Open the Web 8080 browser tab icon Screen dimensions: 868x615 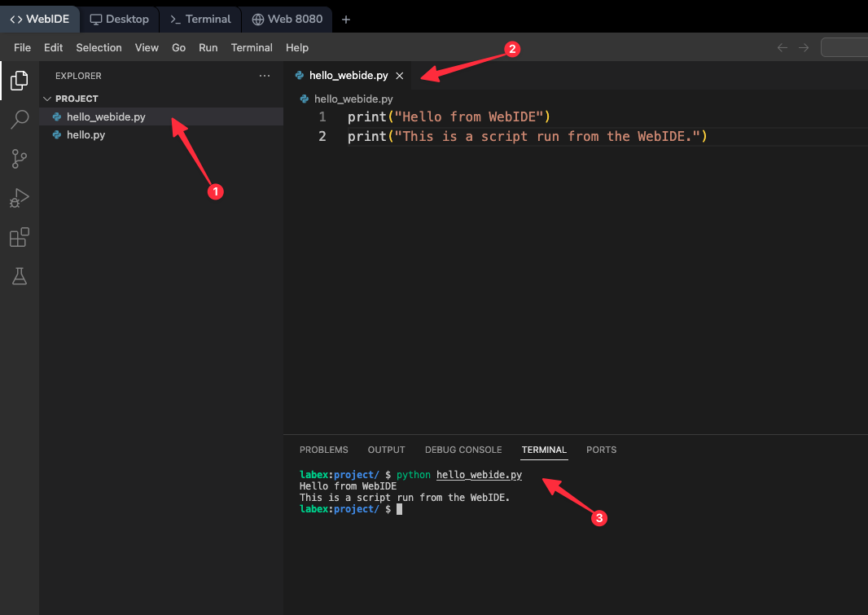point(258,19)
